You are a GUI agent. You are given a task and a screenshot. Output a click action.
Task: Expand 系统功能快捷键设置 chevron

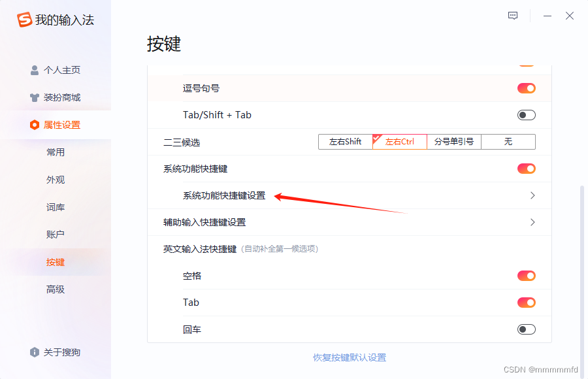pyautogui.click(x=532, y=195)
